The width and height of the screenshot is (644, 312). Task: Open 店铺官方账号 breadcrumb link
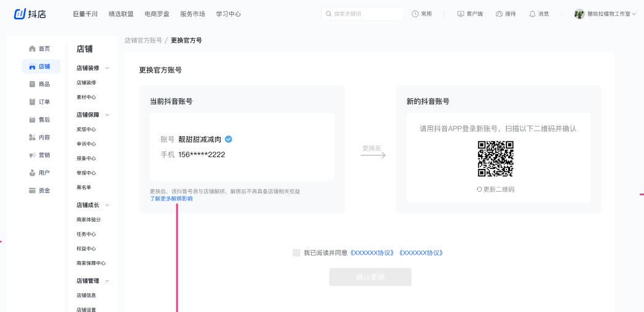[x=143, y=41]
